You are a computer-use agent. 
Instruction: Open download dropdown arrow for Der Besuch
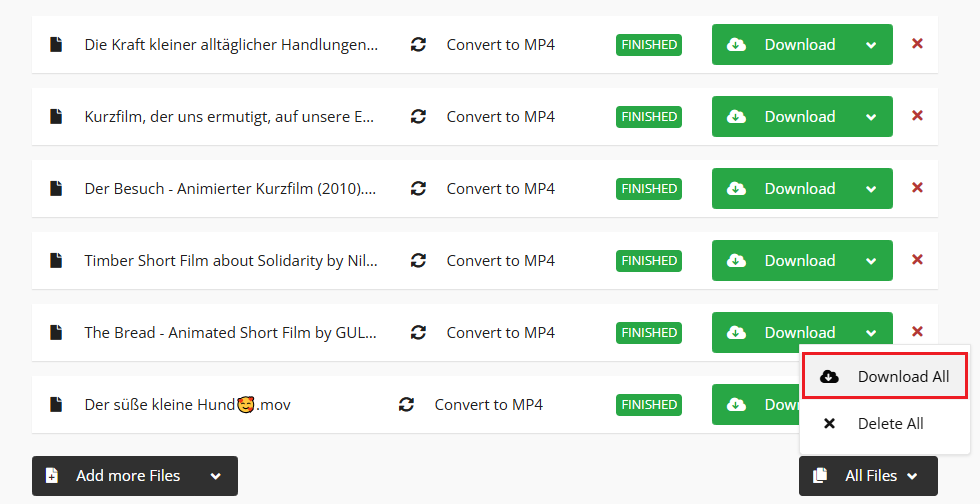tap(871, 189)
